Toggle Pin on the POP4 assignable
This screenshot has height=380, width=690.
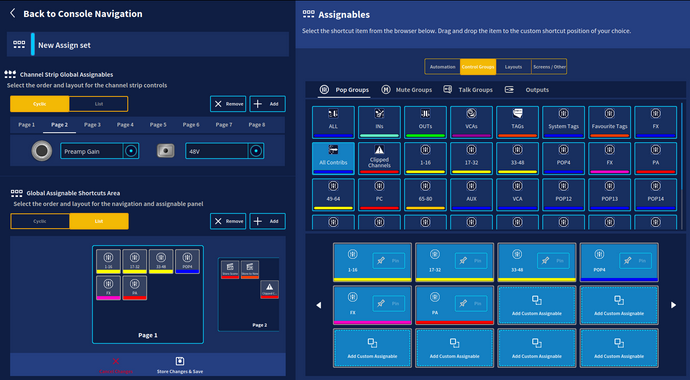(635, 261)
